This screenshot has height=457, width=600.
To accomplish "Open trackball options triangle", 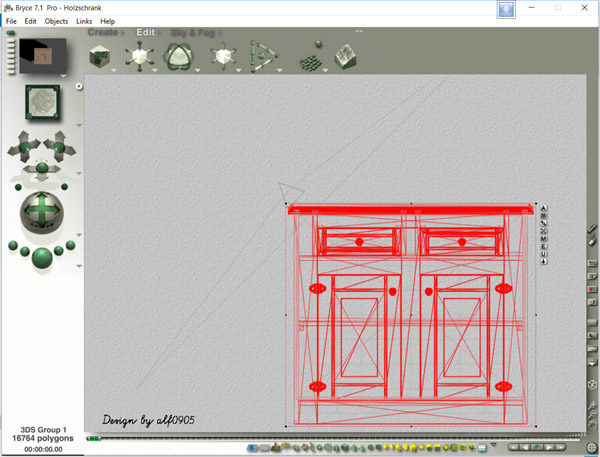I will coord(79,235).
